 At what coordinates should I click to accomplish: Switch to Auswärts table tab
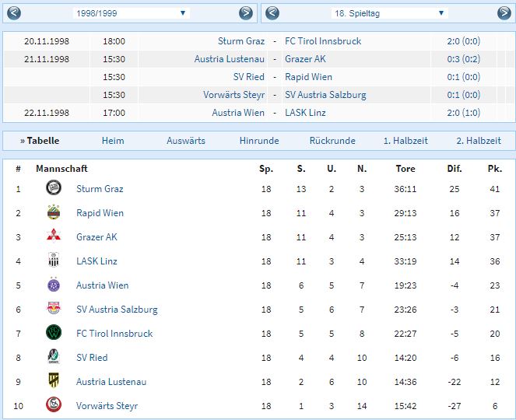pos(186,141)
